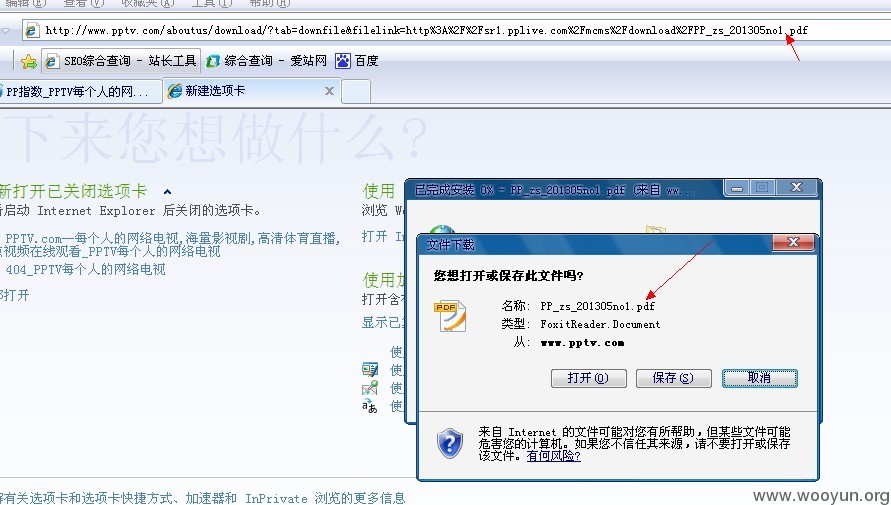Click the file name PP_zs_201305no1.pdf text
This screenshot has width=891, height=505.
[x=597, y=306]
